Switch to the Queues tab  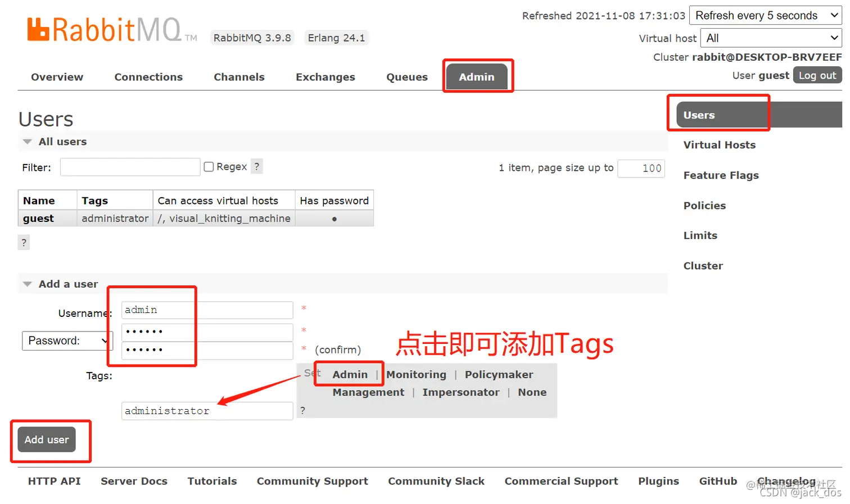click(407, 77)
